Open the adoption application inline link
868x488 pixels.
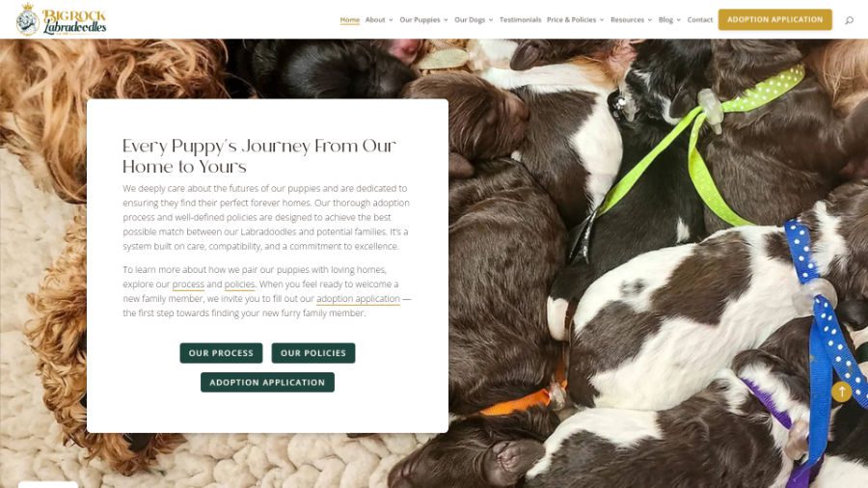(358, 299)
